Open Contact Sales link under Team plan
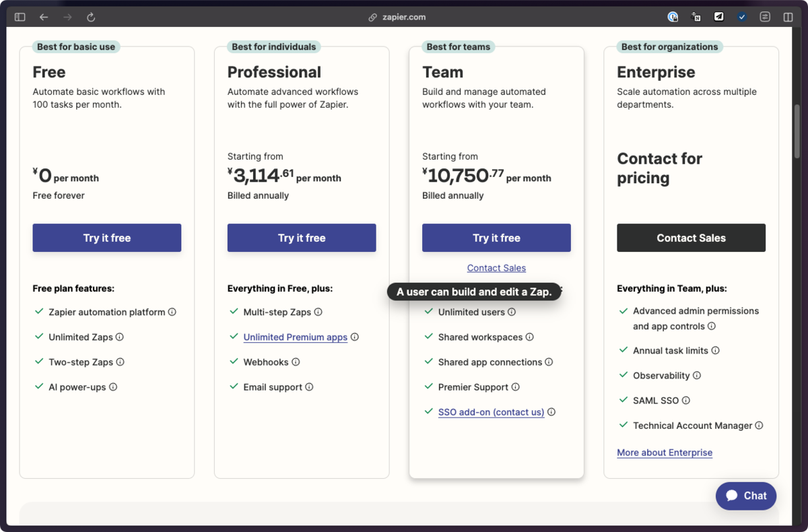Image resolution: width=808 pixels, height=532 pixels. coord(496,268)
